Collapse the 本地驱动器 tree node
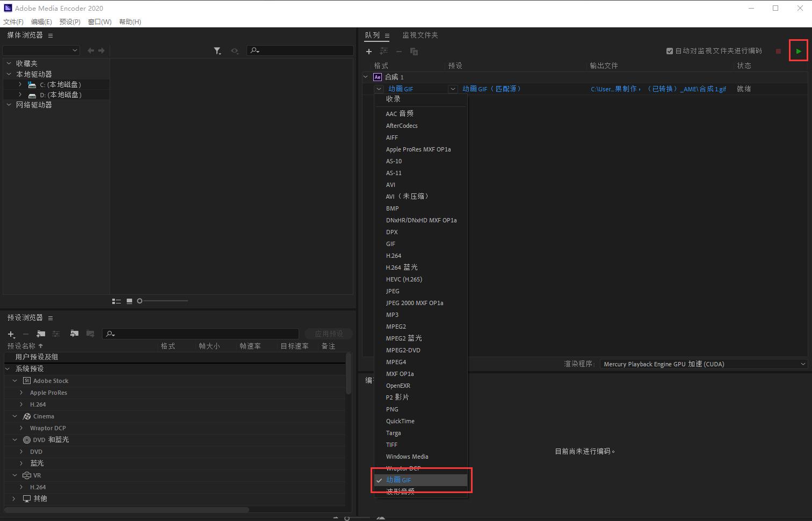Viewport: 812px width, 521px height. [9, 74]
